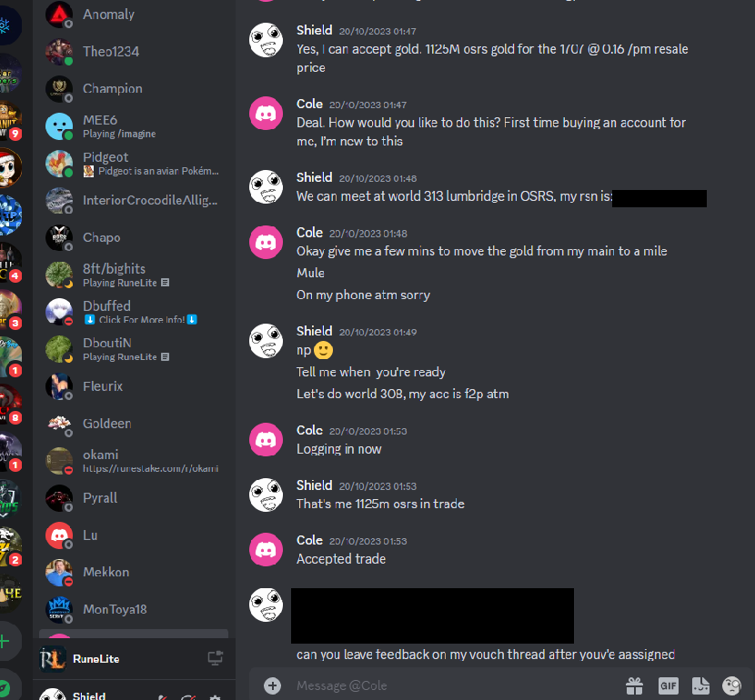
Task: Select Dbuffed in the DM list
Action: click(x=134, y=312)
